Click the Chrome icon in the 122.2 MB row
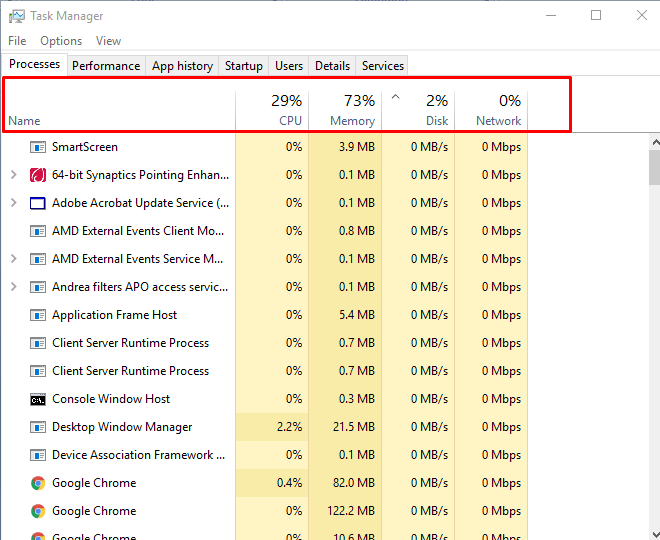Screen dimensions: 660x540 point(38,511)
